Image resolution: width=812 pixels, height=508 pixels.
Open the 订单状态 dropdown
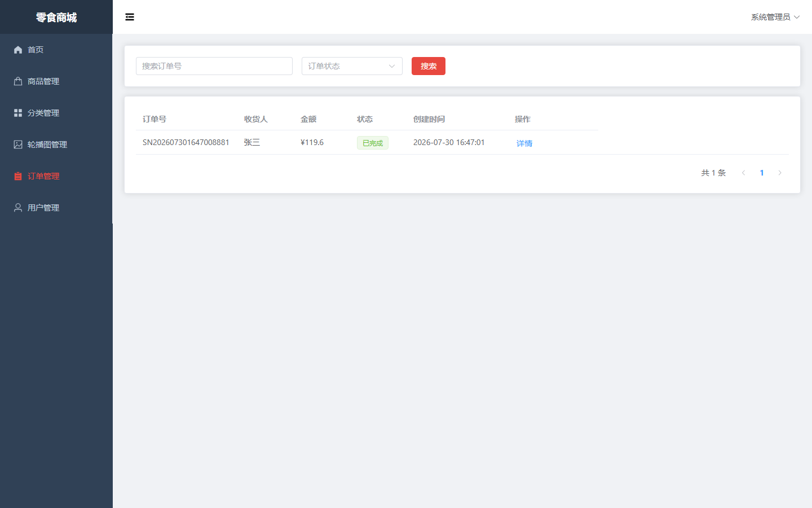352,66
